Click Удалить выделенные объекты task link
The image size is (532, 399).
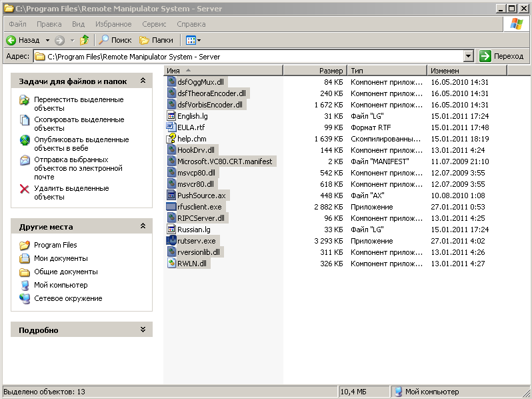pos(71,193)
